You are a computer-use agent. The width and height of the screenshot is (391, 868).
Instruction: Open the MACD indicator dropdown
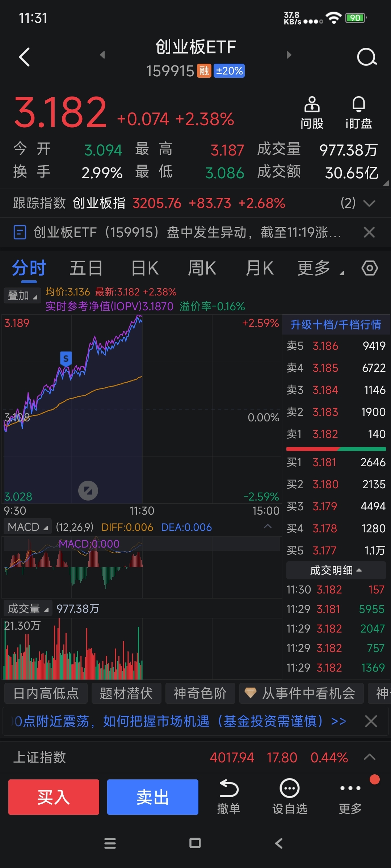(28, 527)
